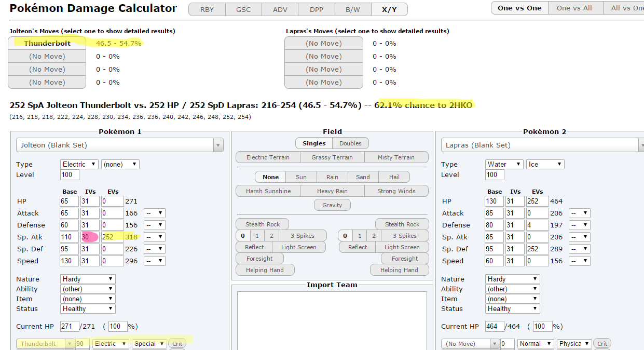Click Jolteon's Speed base stat field
644x350 pixels.
click(x=70, y=261)
